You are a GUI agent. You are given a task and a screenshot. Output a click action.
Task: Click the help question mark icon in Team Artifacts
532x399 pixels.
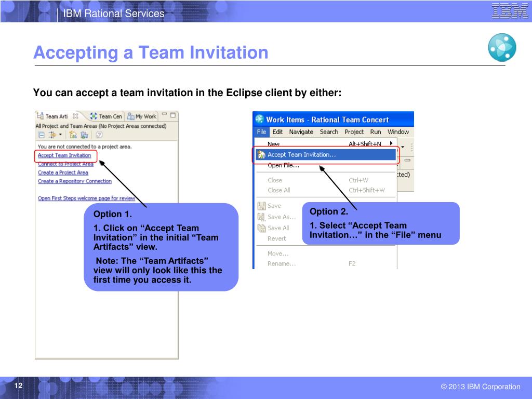click(x=99, y=135)
